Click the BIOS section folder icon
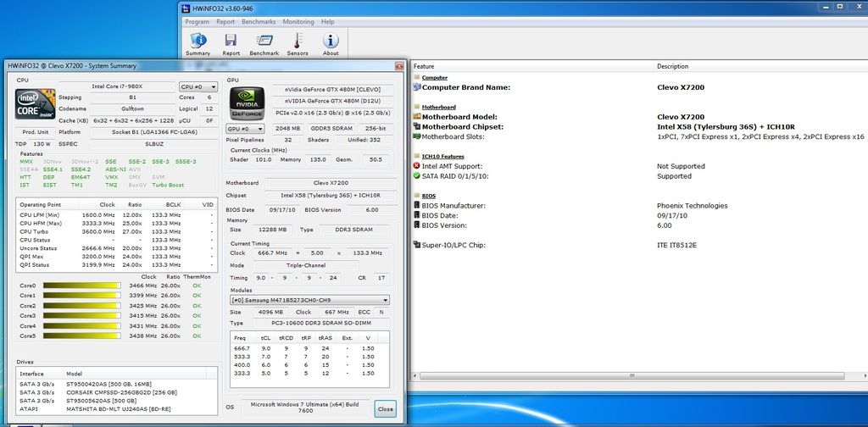Screen dimensions: 868x427 (x=417, y=196)
